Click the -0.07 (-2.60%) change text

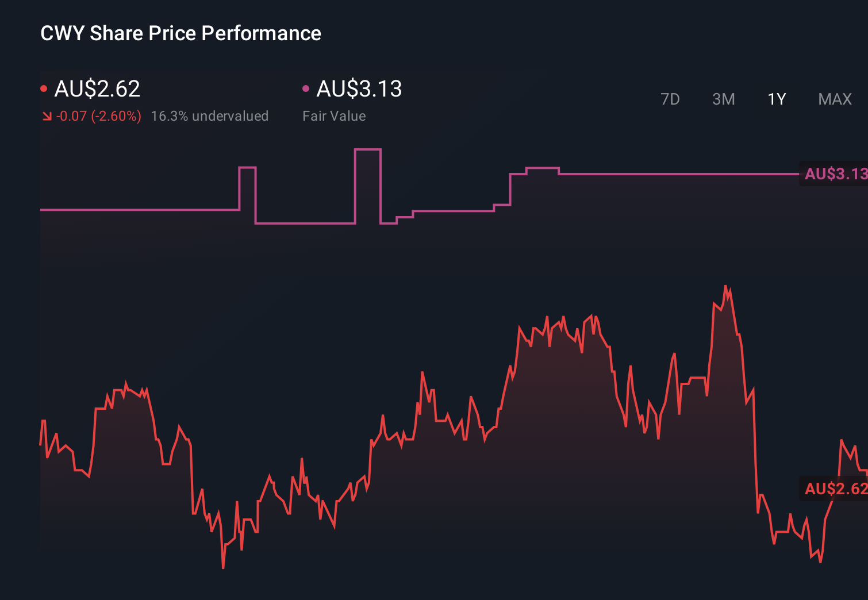tap(99, 116)
